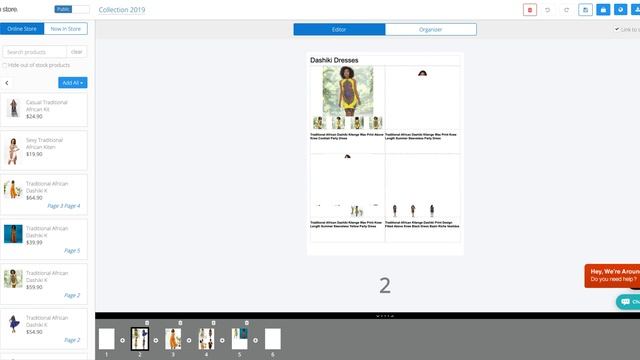Follow the Page 2 link on $54.90 product
Screen dimensions: 640x360
click(72, 340)
